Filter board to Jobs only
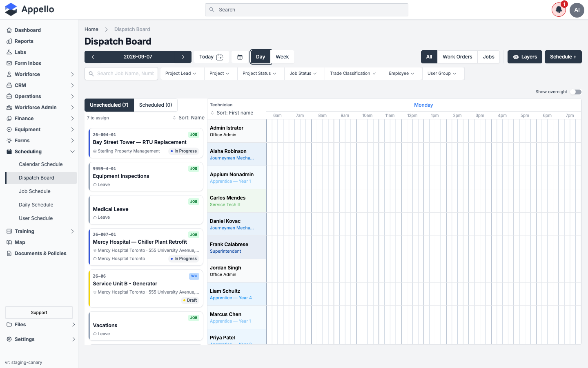This screenshot has width=588, height=368. pos(489,57)
